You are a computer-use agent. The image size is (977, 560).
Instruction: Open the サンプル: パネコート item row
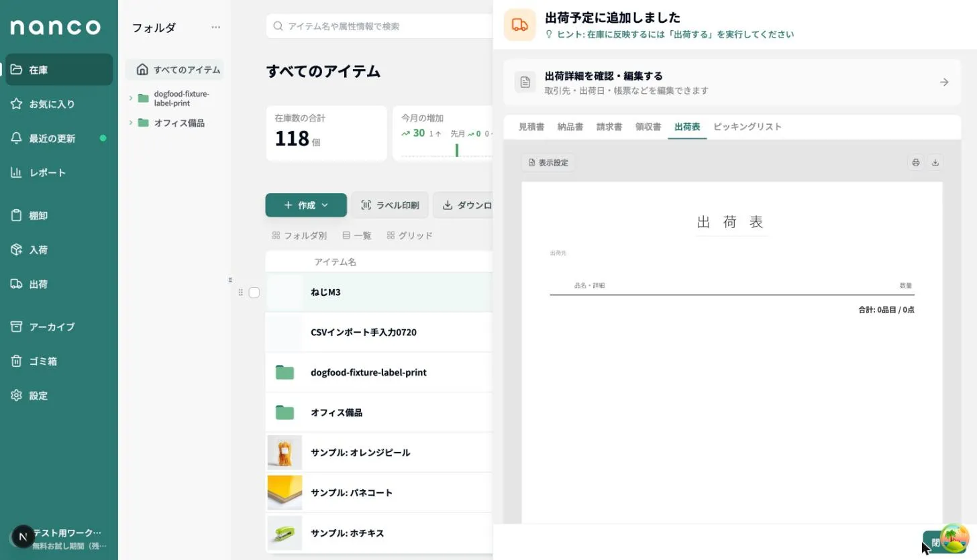click(x=379, y=493)
